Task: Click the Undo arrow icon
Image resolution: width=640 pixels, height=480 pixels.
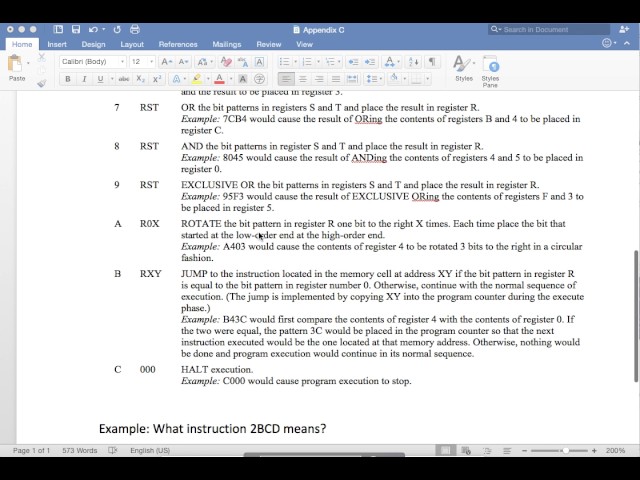Action: pyautogui.click(x=93, y=29)
